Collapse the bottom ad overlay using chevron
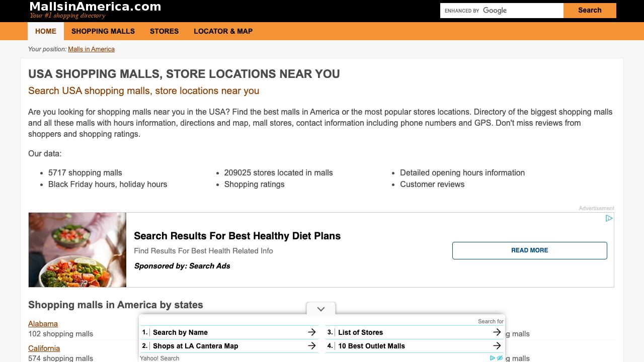 (321, 309)
